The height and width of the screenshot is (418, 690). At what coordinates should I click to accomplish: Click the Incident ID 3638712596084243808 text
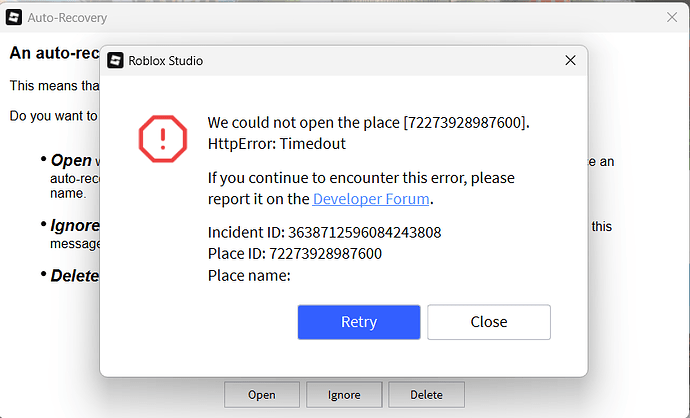coord(324,232)
